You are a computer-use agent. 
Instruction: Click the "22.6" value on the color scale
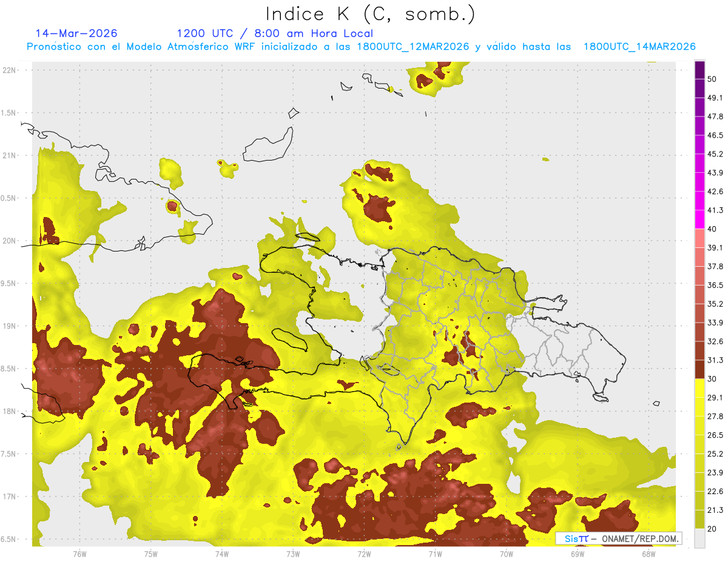715,491
